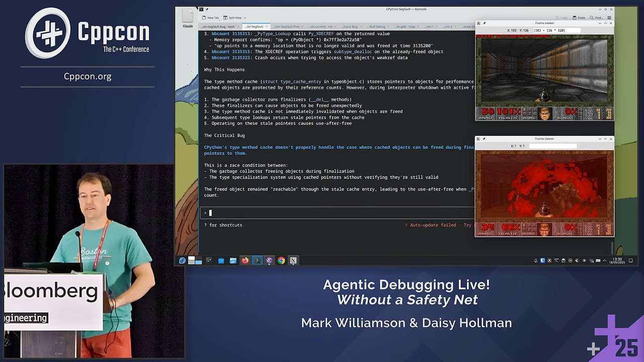Switch to Konsole in the taskbar
Screen dimensions: 644x362
(x=257, y=260)
